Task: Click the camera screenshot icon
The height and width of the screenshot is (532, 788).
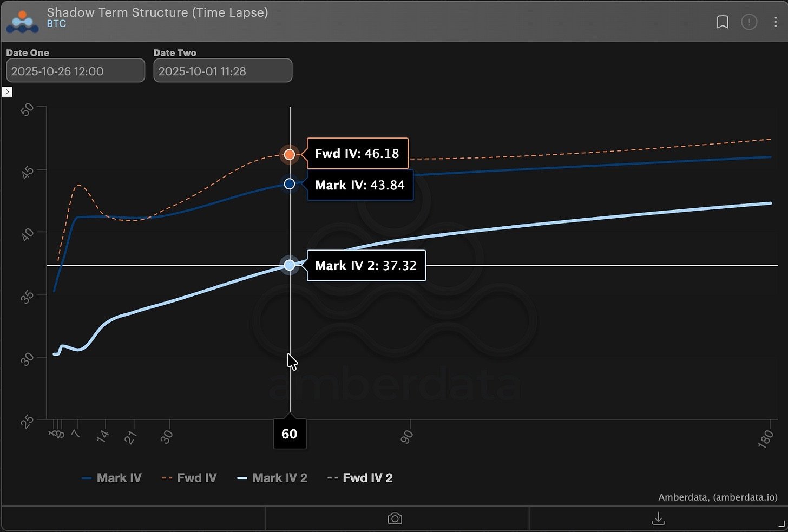Action: click(x=395, y=518)
